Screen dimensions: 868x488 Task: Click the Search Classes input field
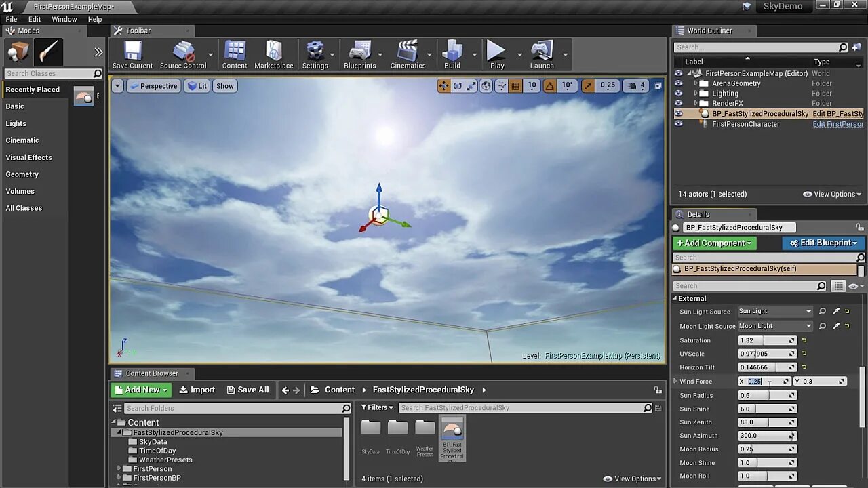54,73
